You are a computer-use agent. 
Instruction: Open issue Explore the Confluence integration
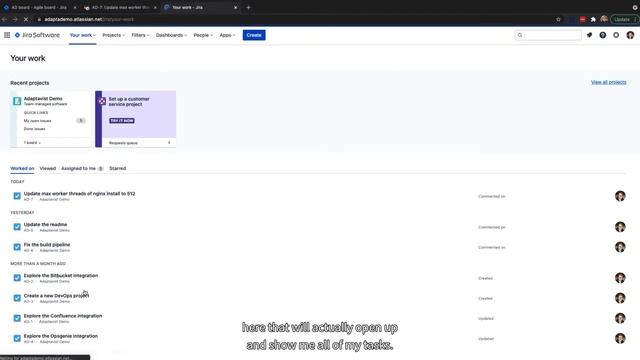coord(63,316)
